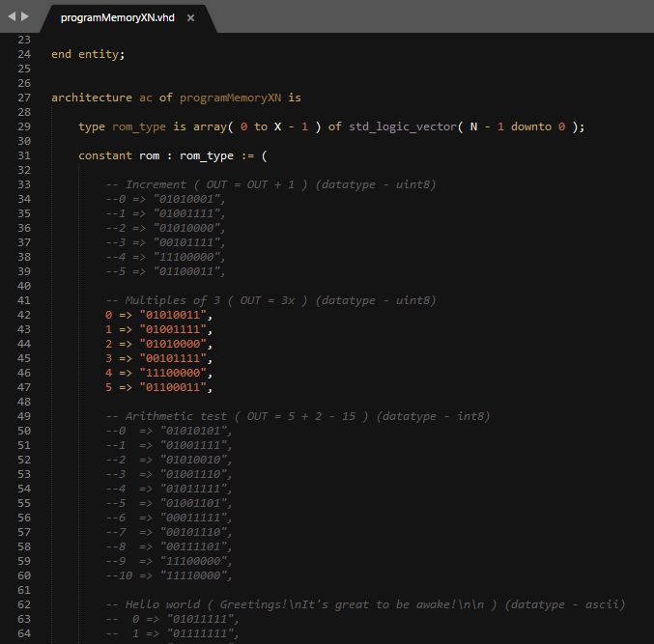Click 'rom_type' in the type declaration

[x=139, y=126]
